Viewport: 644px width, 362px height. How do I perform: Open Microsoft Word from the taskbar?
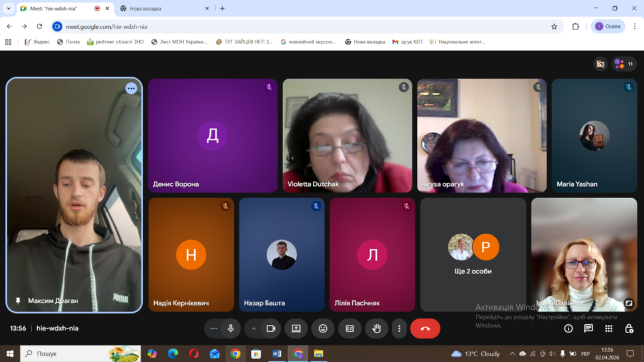(x=277, y=353)
